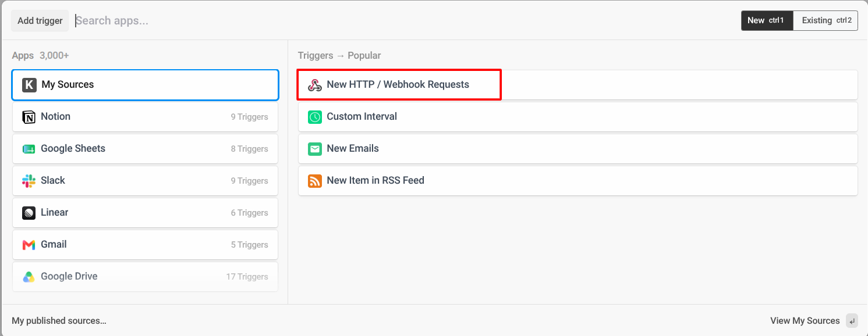Viewport: 868px width, 336px height.
Task: Click the 'Apps 3,000+' heading
Action: 40,56
